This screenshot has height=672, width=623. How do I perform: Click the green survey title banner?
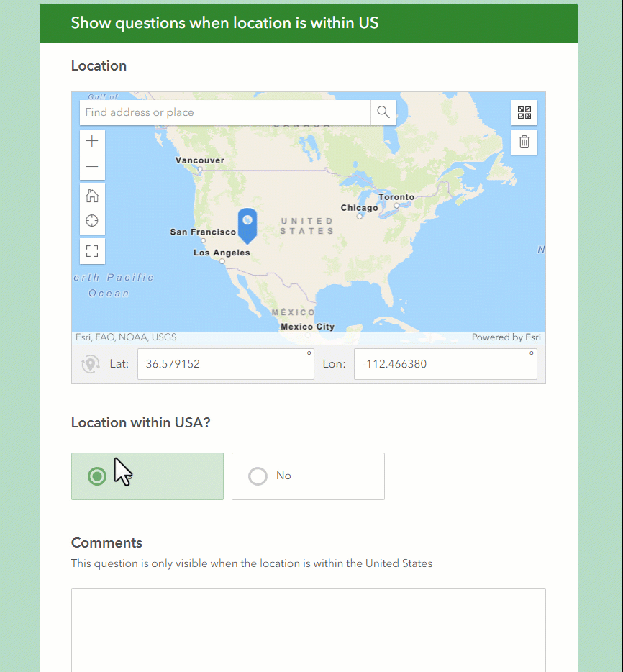pyautogui.click(x=308, y=22)
